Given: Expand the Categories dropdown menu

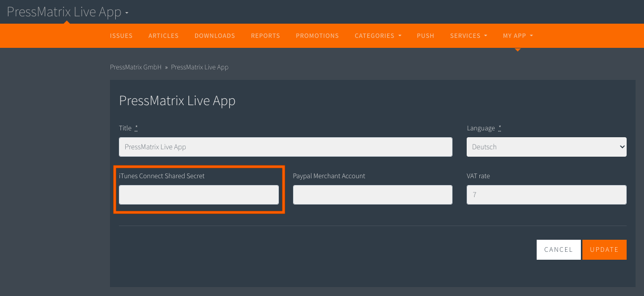Looking at the screenshot, I should tap(378, 36).
